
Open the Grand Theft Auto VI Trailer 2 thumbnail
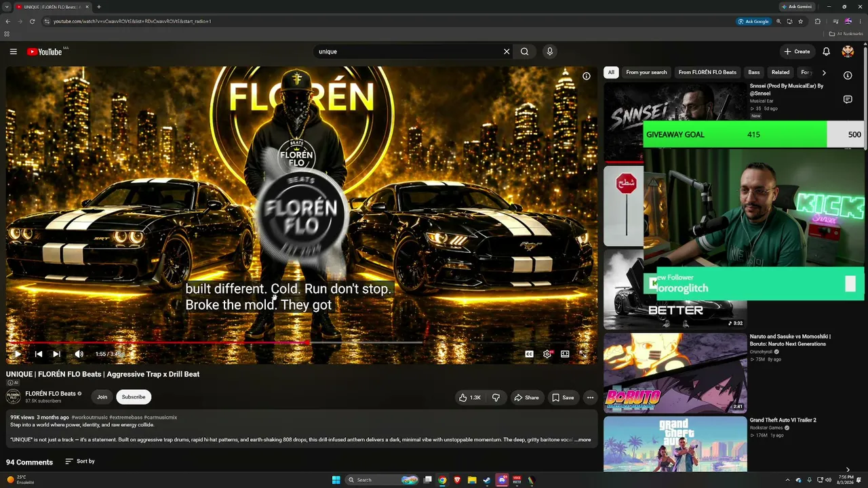[x=675, y=444]
